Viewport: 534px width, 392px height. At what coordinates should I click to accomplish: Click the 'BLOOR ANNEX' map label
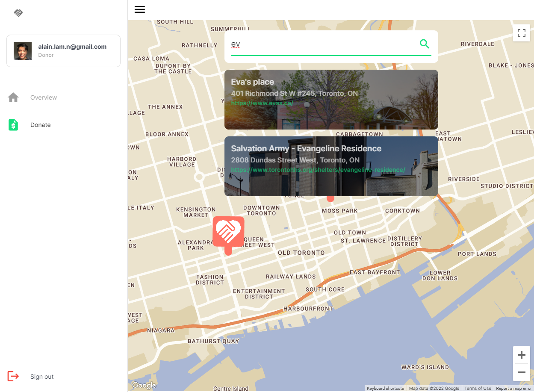[x=167, y=134]
